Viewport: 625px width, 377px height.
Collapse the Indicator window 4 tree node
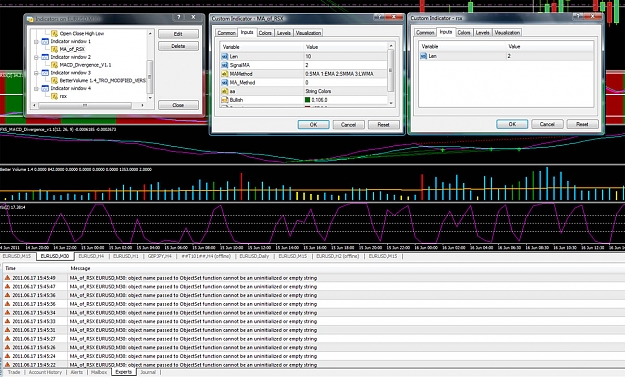(x=36, y=88)
